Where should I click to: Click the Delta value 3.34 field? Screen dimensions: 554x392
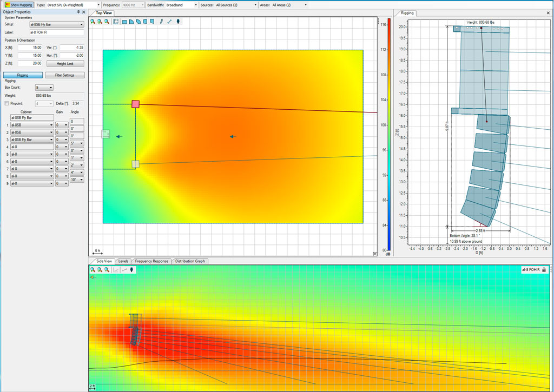coord(78,103)
